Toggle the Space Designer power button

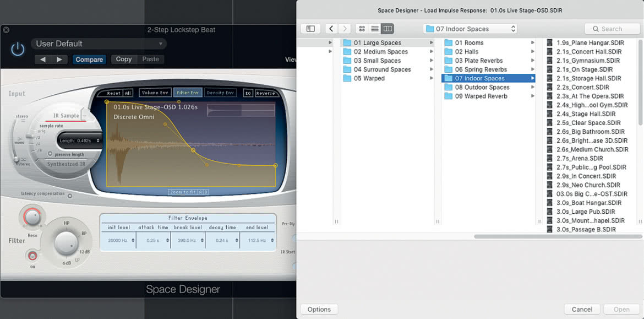tap(18, 50)
